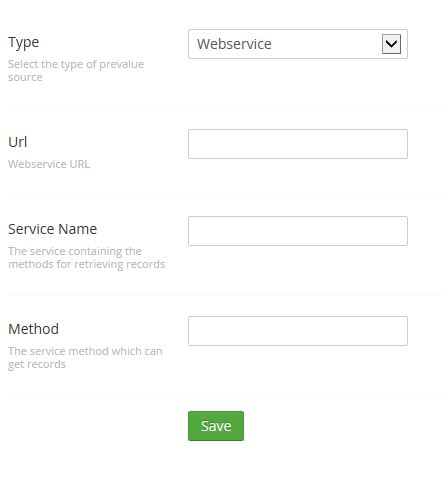
Task: Open the Type dropdown arrow
Action: click(391, 44)
